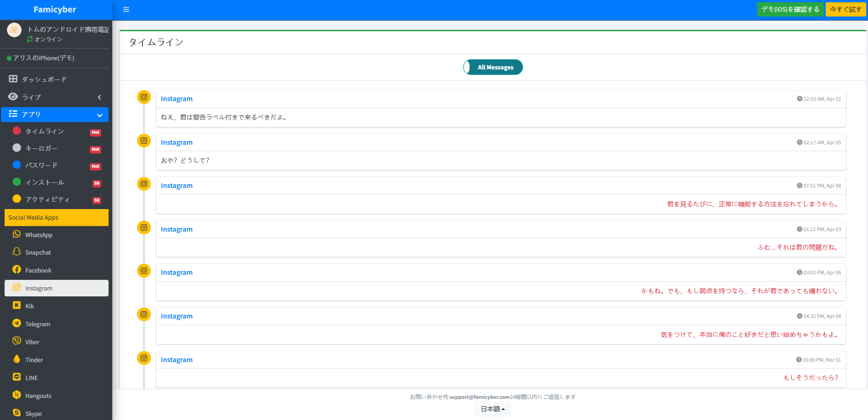The width and height of the screenshot is (868, 420).
Task: Expand the ライブ menu chevron
Action: click(x=99, y=97)
